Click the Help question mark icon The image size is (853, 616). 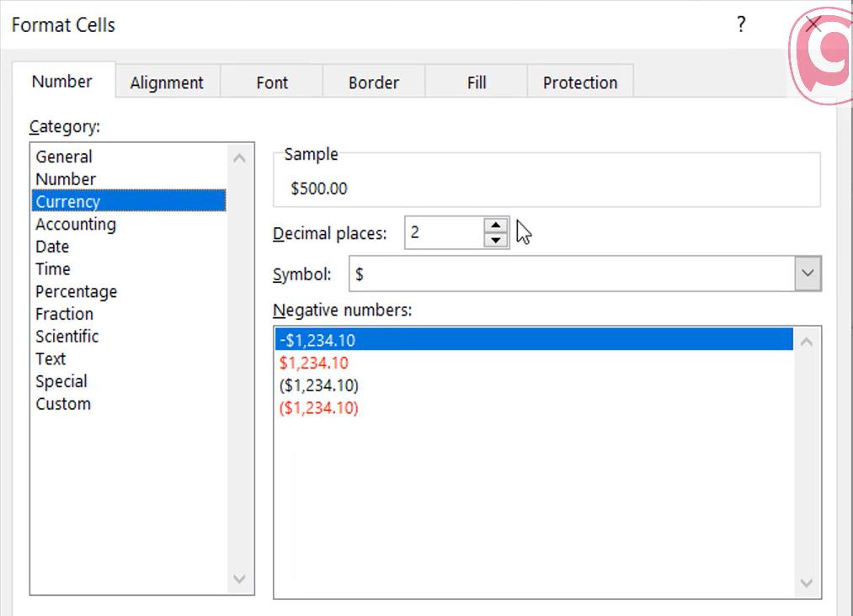point(740,24)
